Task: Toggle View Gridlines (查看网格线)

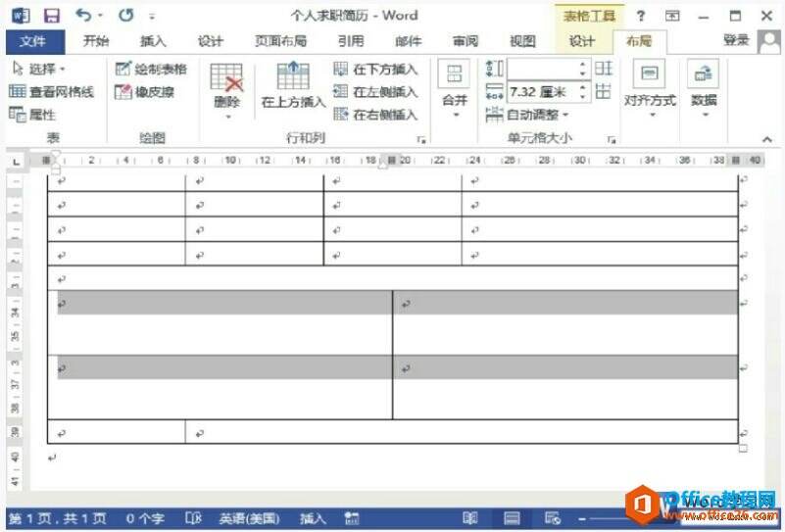Action: [52, 91]
